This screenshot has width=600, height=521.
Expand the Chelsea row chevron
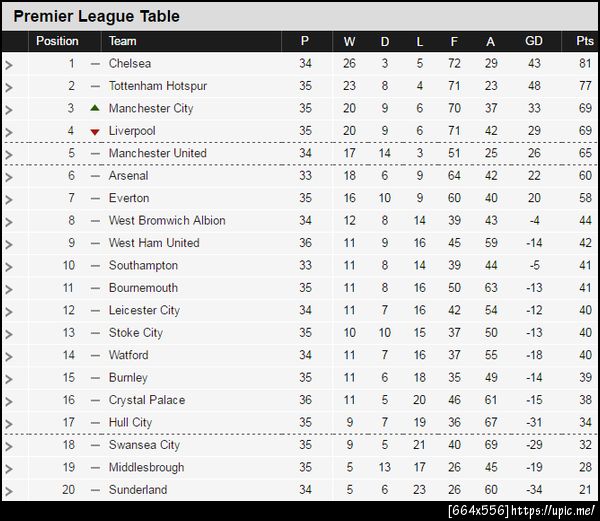click(9, 64)
